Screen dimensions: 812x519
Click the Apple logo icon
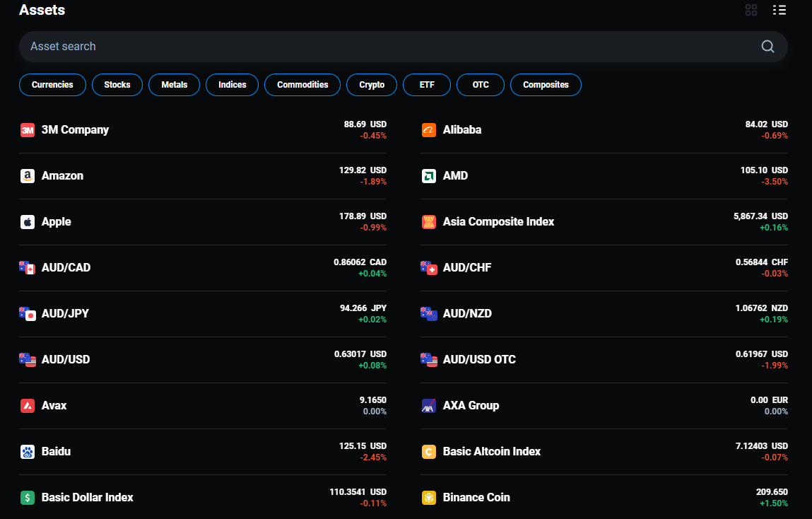(x=28, y=222)
